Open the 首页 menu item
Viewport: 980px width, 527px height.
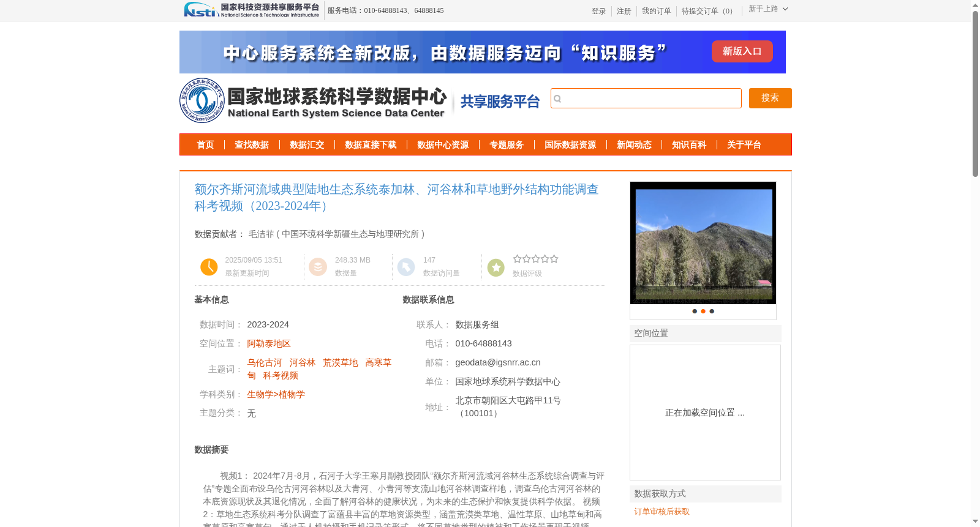205,144
